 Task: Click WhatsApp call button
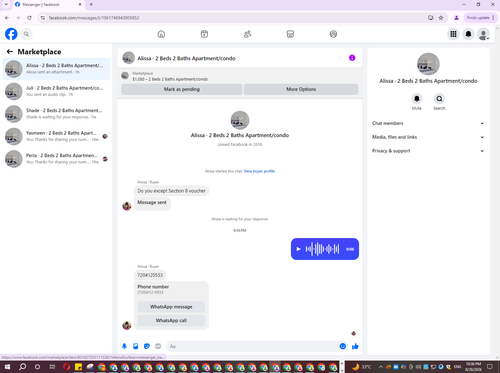pyautogui.click(x=171, y=320)
